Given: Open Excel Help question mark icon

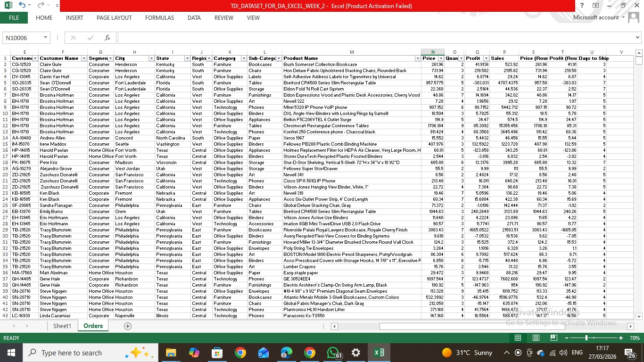Looking at the screenshot, I should [x=582, y=6].
